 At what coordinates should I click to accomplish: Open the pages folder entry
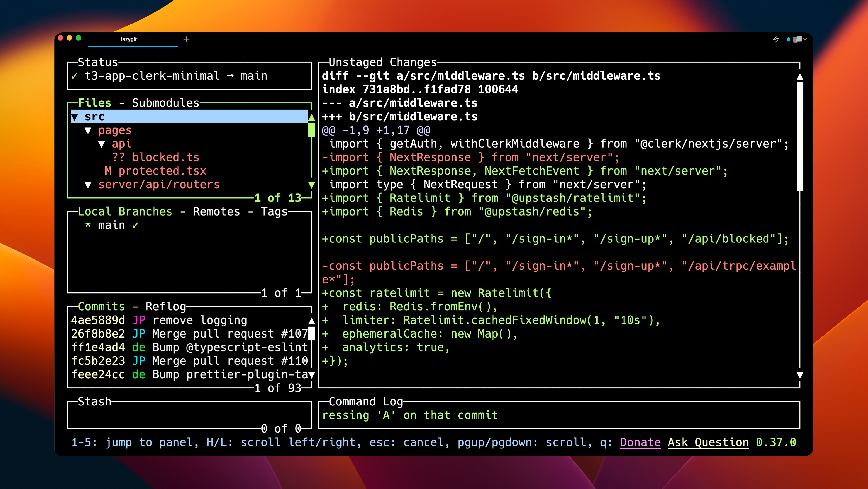pyautogui.click(x=115, y=130)
